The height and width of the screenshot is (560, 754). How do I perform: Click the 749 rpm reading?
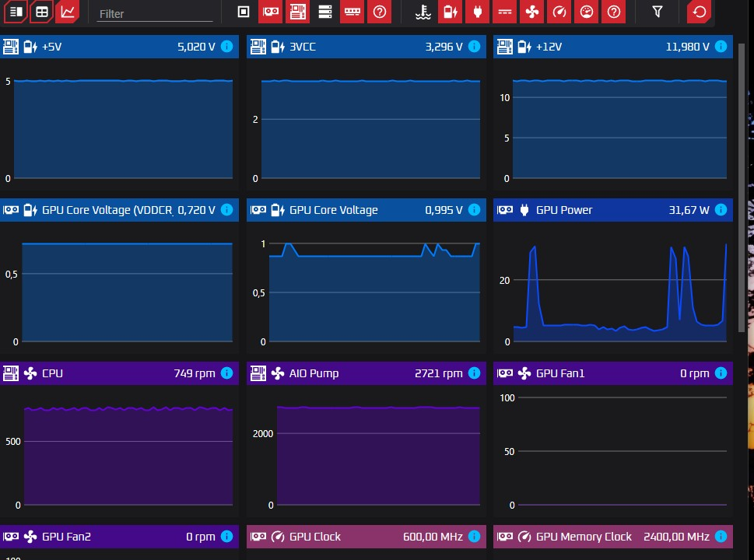195,373
